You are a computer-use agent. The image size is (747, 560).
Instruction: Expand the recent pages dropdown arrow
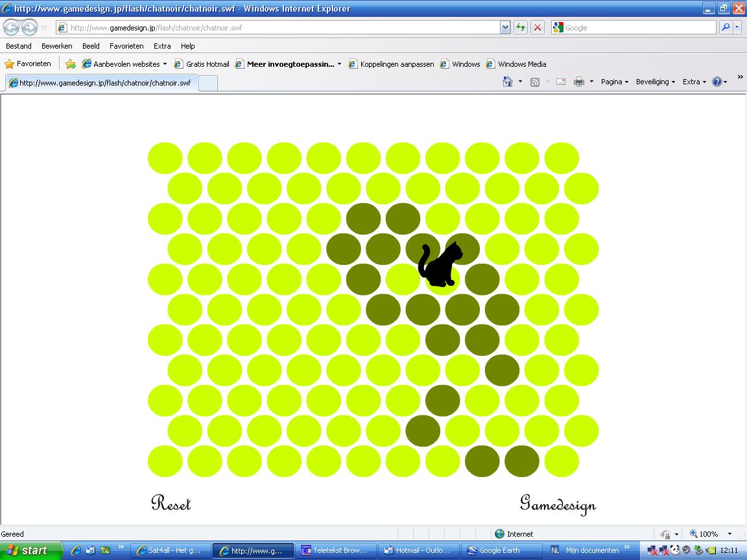pyautogui.click(x=44, y=28)
